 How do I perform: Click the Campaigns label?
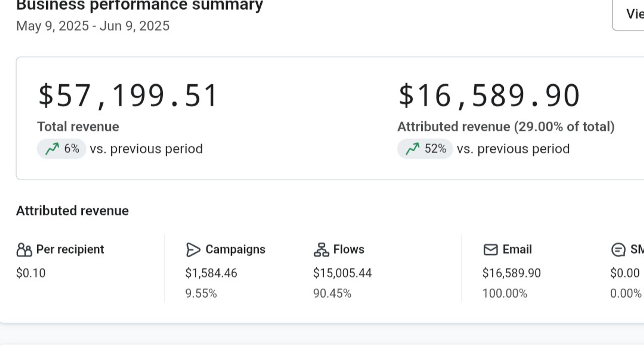[x=235, y=249]
